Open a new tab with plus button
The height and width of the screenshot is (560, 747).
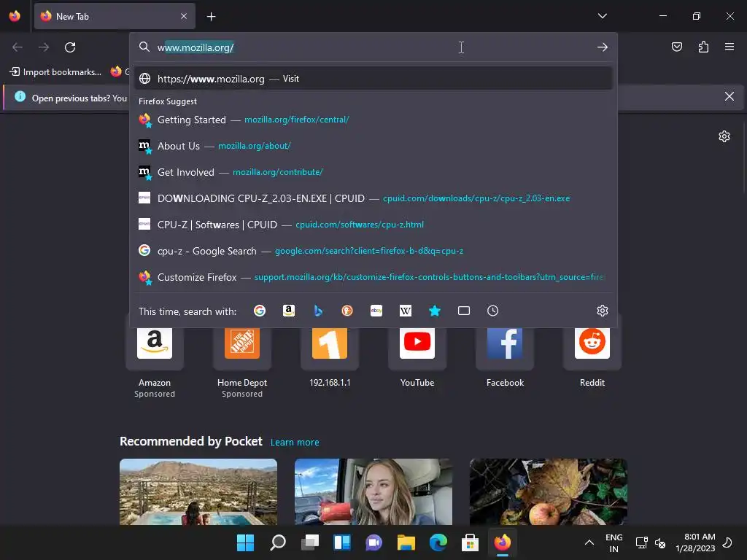tap(211, 17)
